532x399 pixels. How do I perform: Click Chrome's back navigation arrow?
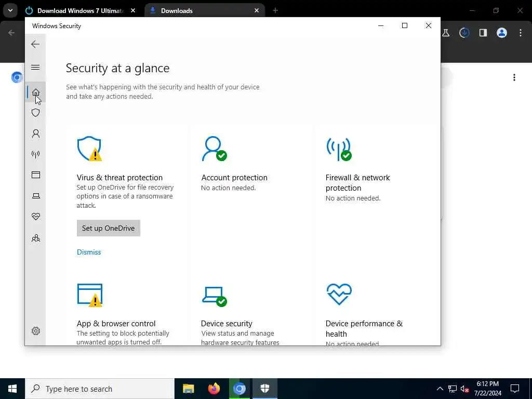11,33
